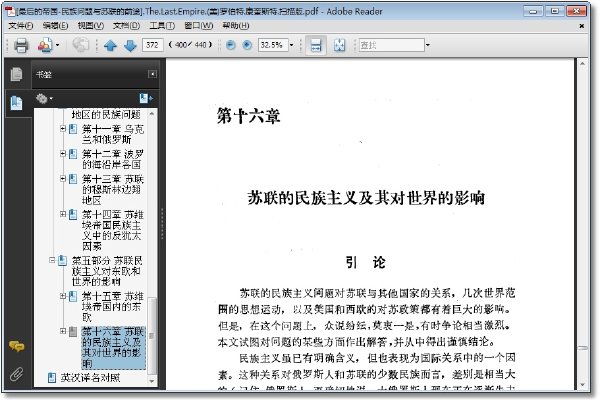Select highlighted bookmark 第十六章

click(x=113, y=347)
